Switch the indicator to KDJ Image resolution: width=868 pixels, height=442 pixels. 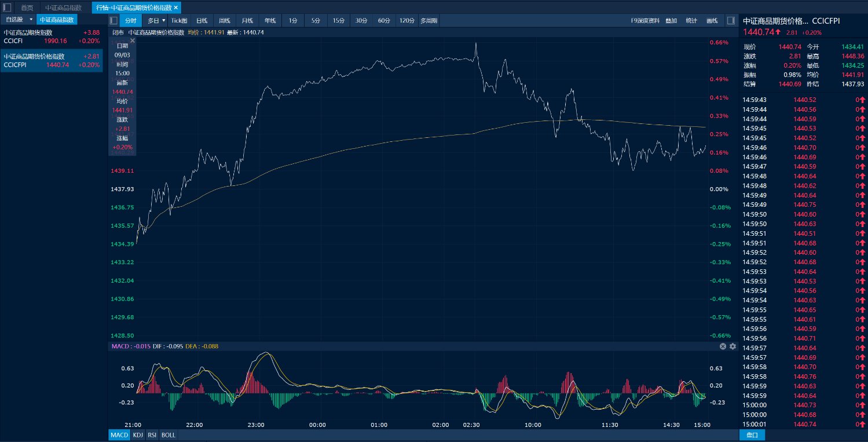pos(137,435)
